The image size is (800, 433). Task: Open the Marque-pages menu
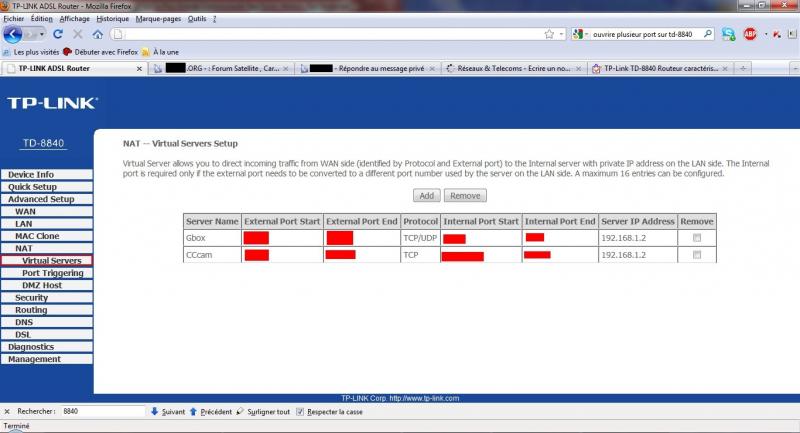(x=158, y=19)
